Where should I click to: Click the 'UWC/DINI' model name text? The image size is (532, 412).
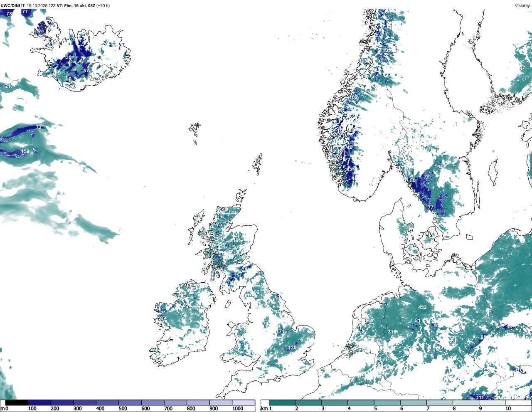point(10,6)
